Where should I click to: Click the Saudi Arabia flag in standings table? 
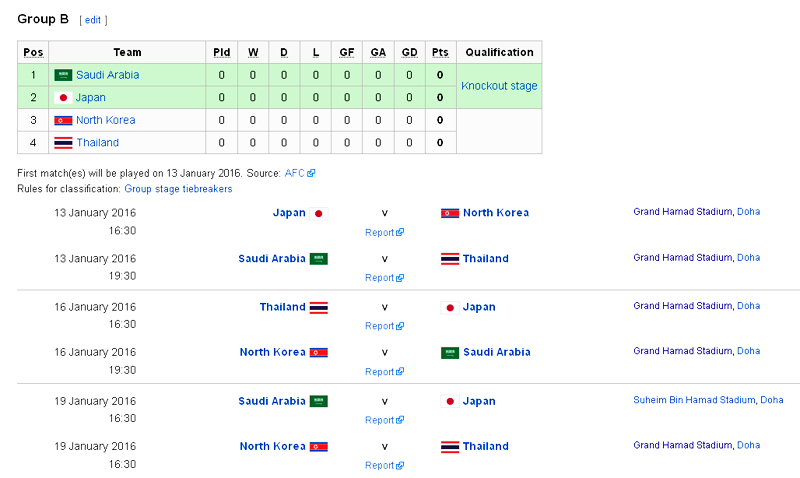[x=63, y=75]
